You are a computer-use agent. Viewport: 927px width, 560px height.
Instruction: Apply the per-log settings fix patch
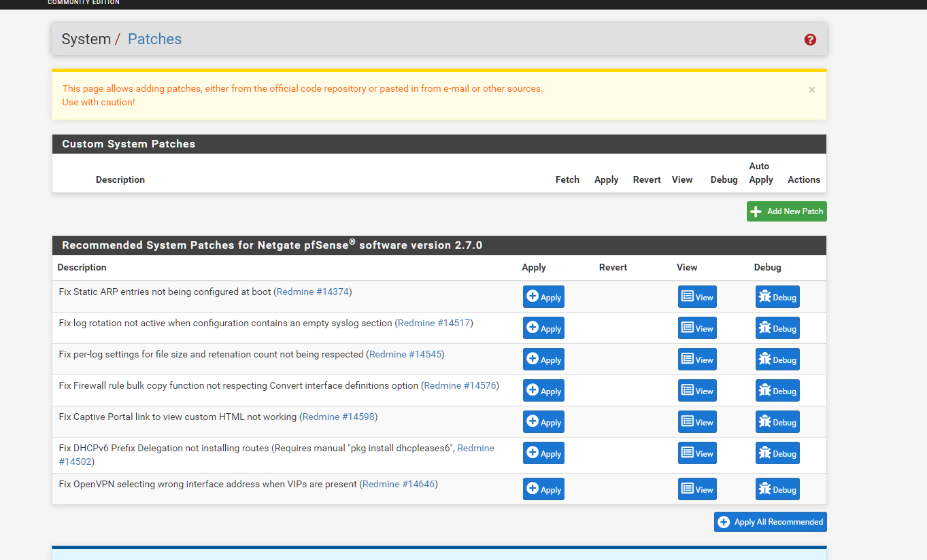[543, 360]
